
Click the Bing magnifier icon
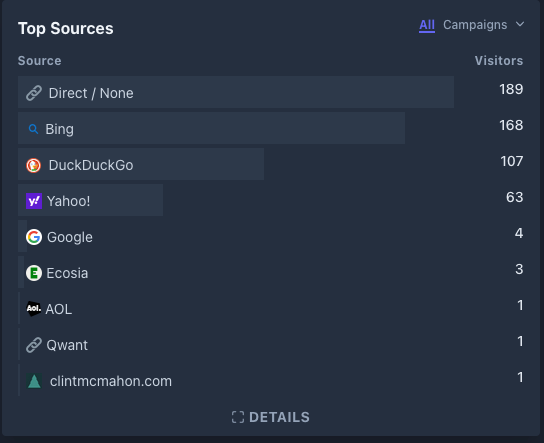click(33, 129)
